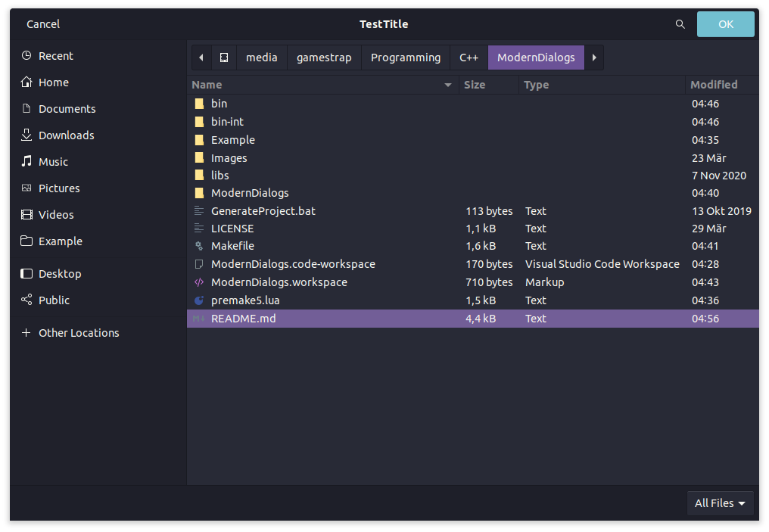Click the Desktop icon in sidebar
The width and height of the screenshot is (769, 532).
(x=26, y=274)
